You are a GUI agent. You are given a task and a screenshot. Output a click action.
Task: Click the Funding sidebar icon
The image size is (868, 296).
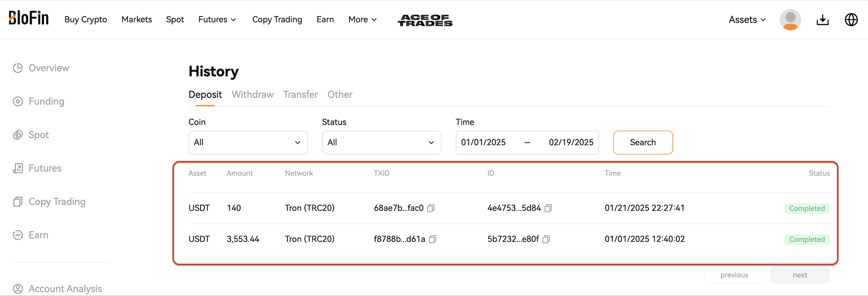pos(18,101)
